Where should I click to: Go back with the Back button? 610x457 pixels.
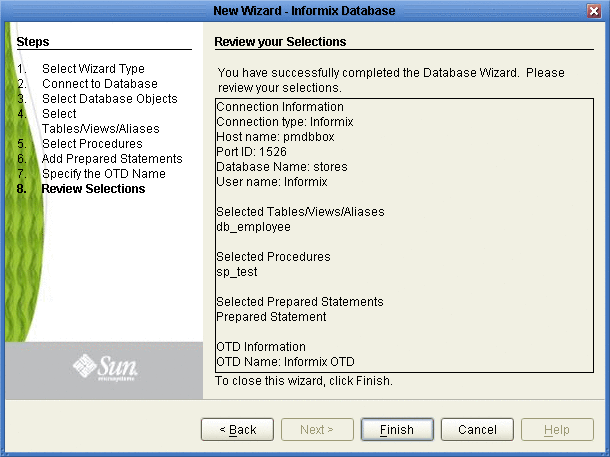tap(237, 429)
